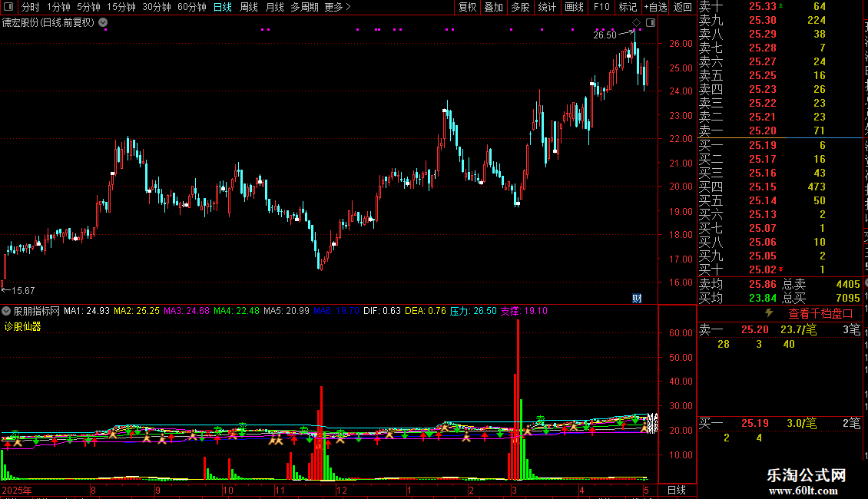Toggle the panel layout icon near price axis
Screen dimensions: 868x499
pos(651,23)
